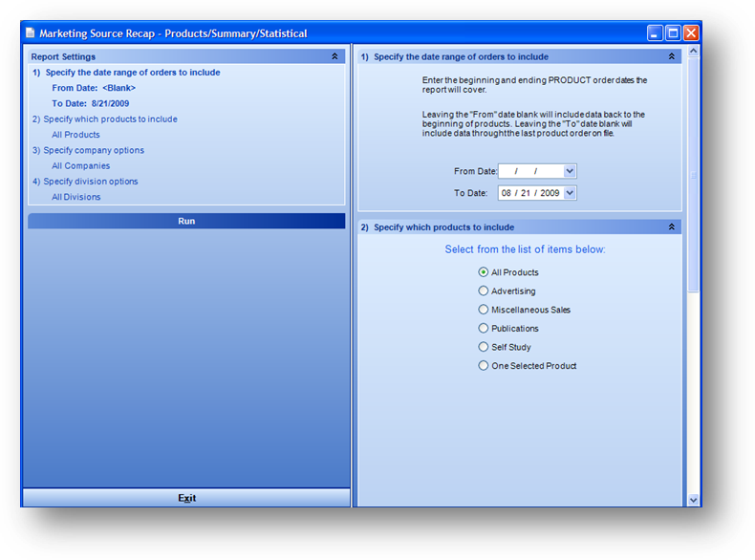This screenshot has height=560, width=755.
Task: Click the From Date: <Blank> setting
Action: 94,88
